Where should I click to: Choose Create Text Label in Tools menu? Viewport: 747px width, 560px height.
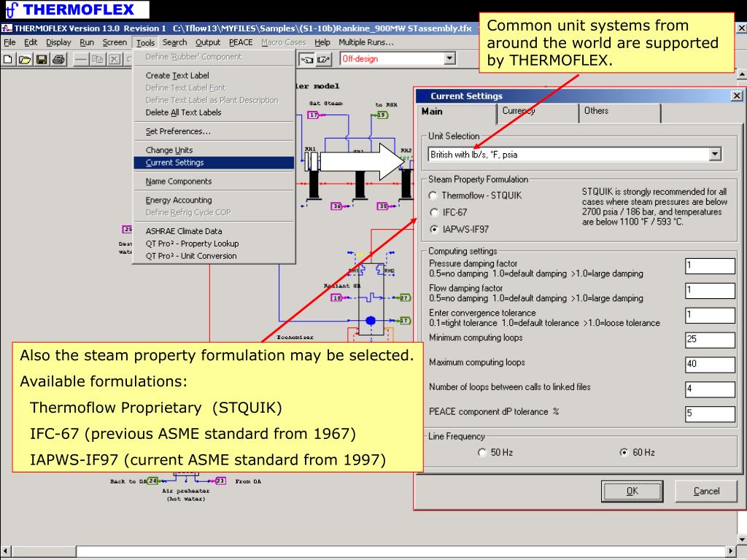click(214, 75)
